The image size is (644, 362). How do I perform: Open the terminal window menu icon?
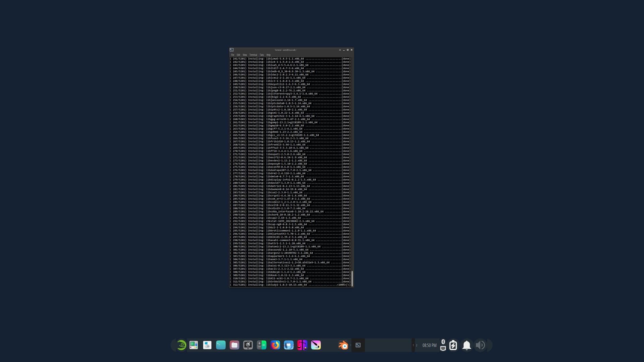point(231,50)
